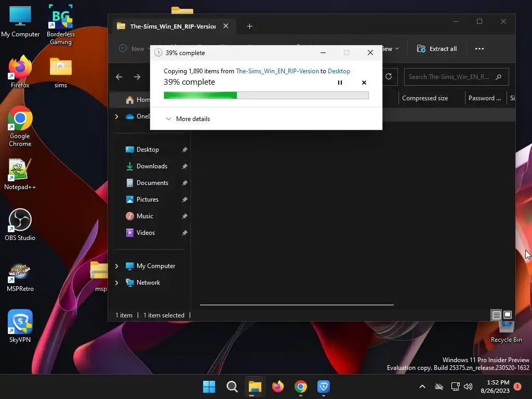
Task: Add a new Explorer tab
Action: click(x=250, y=26)
